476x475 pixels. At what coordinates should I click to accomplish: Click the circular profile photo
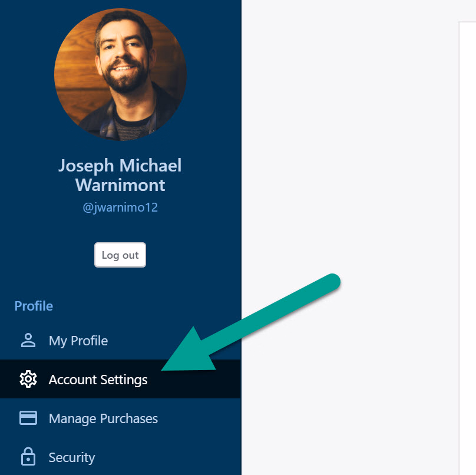coord(120,74)
